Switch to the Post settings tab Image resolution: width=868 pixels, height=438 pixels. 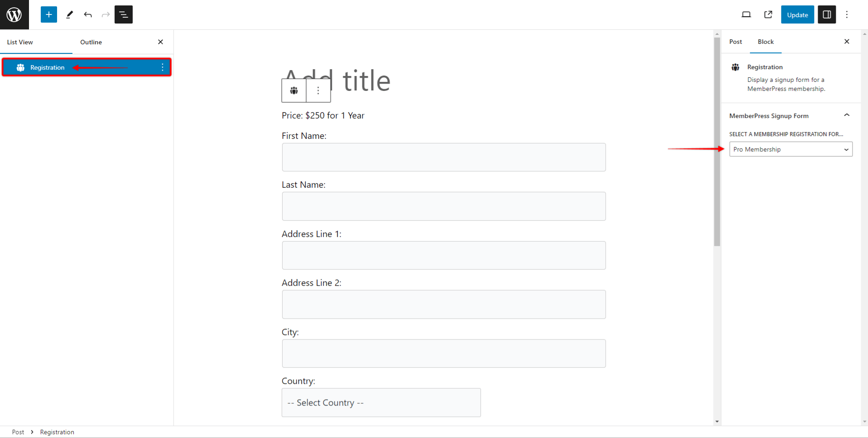click(x=735, y=42)
